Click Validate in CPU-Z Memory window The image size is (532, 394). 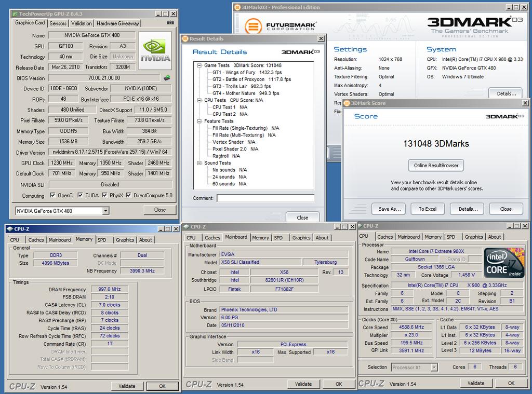(127, 386)
